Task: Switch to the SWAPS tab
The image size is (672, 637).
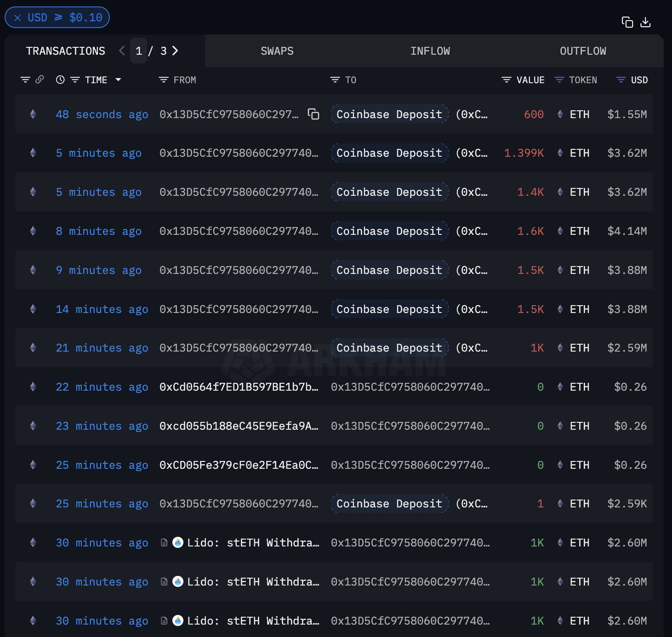Action: point(277,51)
